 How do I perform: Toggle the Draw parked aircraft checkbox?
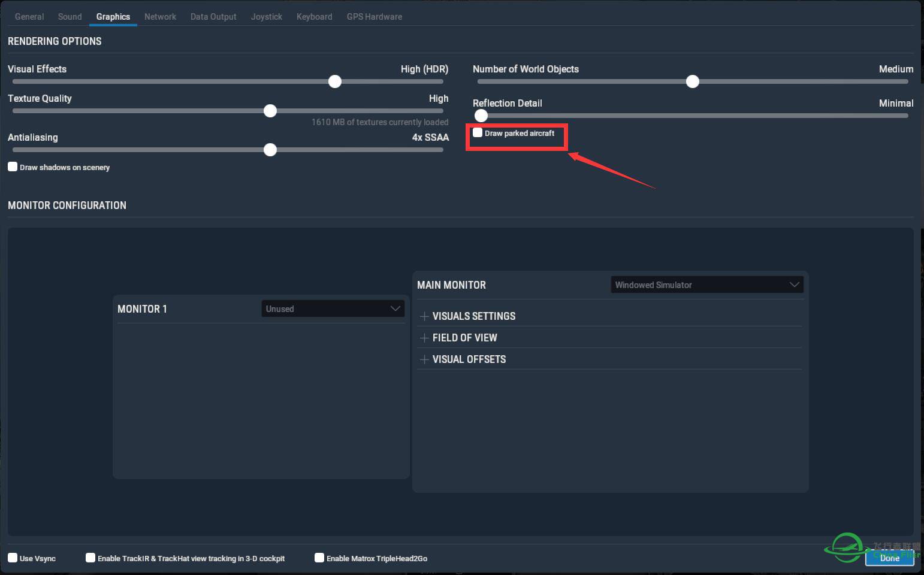tap(478, 132)
